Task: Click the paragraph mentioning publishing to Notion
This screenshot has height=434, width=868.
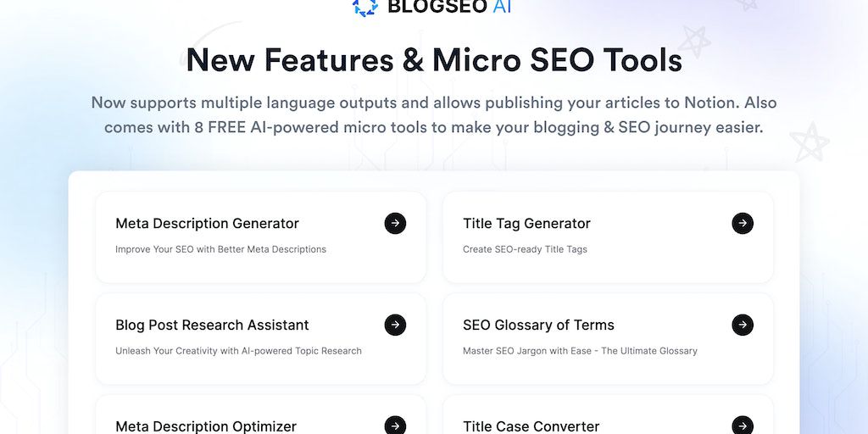Action: (x=434, y=115)
